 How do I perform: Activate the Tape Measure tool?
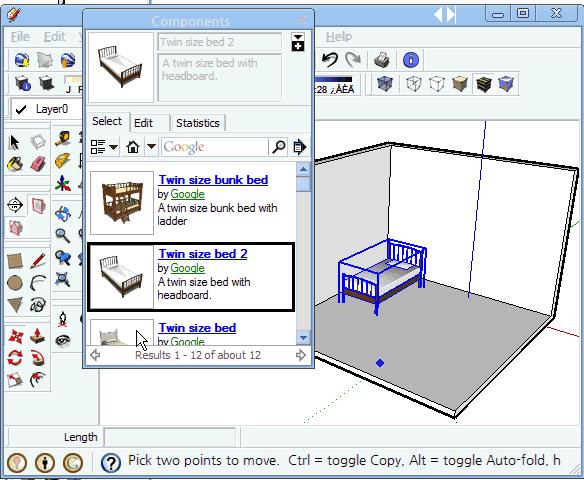pyautogui.click(x=63, y=139)
